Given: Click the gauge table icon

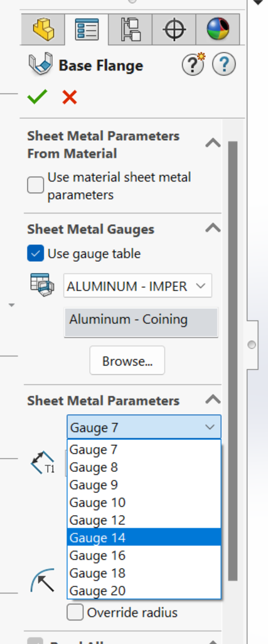Looking at the screenshot, I should tap(42, 285).
